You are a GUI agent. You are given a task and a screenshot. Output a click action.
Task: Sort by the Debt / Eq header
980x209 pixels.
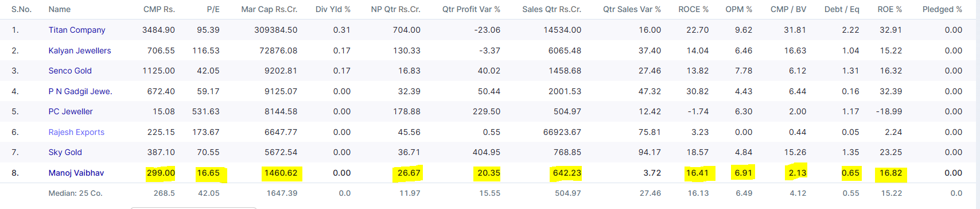tap(842, 9)
